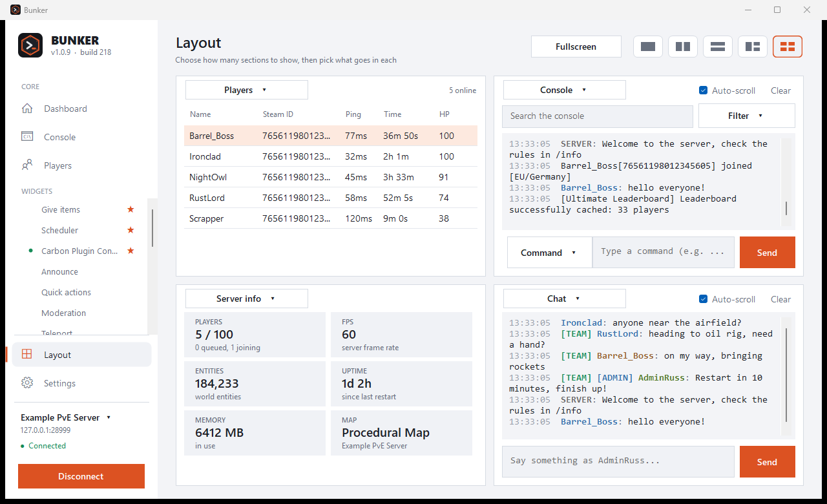Select the Barrel_Boss player row
Screen dimensions: 827x504
331,136
